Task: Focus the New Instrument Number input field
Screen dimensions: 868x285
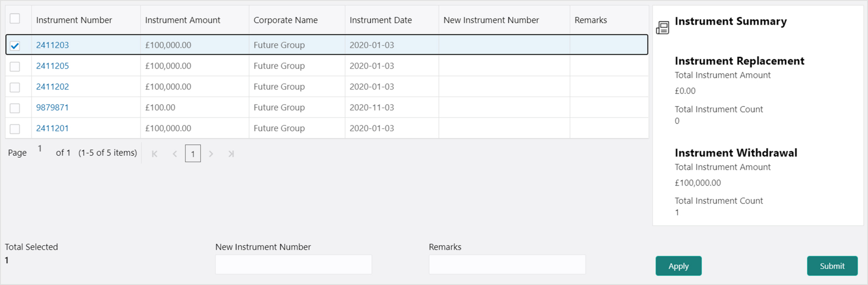Action: pyautogui.click(x=294, y=265)
